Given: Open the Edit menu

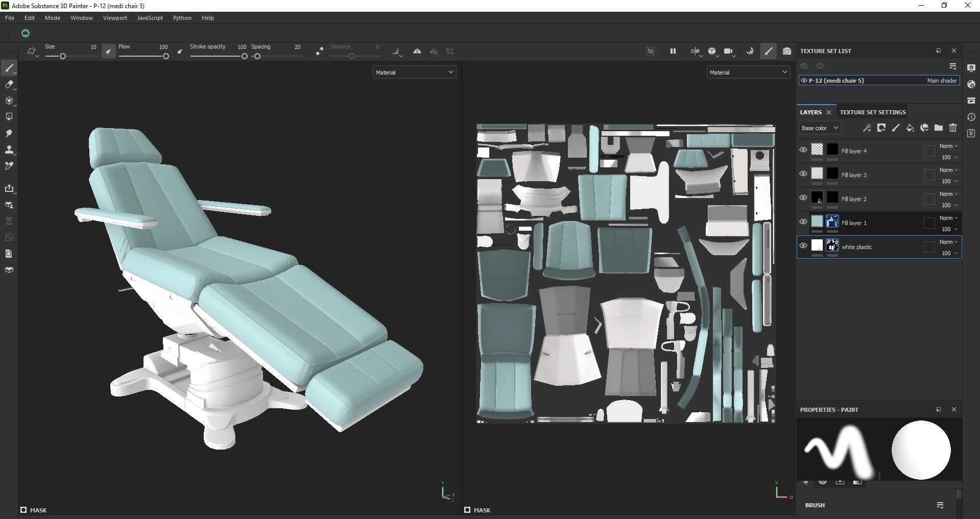Looking at the screenshot, I should [30, 18].
